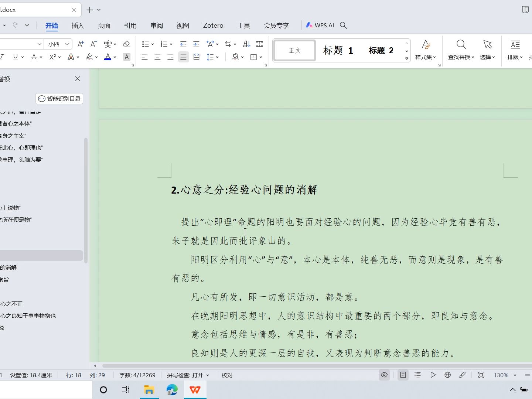The width and height of the screenshot is (532, 399).
Task: Switch to the 引用 (References) tab
Action: click(130, 25)
